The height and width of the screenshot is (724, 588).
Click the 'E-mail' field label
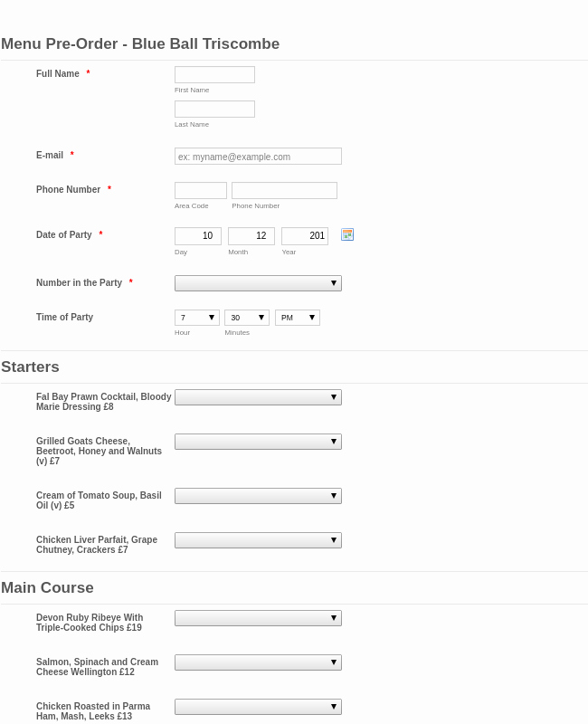[x=50, y=155]
